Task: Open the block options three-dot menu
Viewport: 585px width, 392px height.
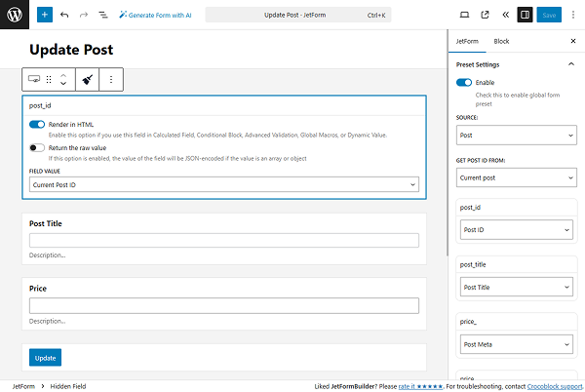Action: 111,79
